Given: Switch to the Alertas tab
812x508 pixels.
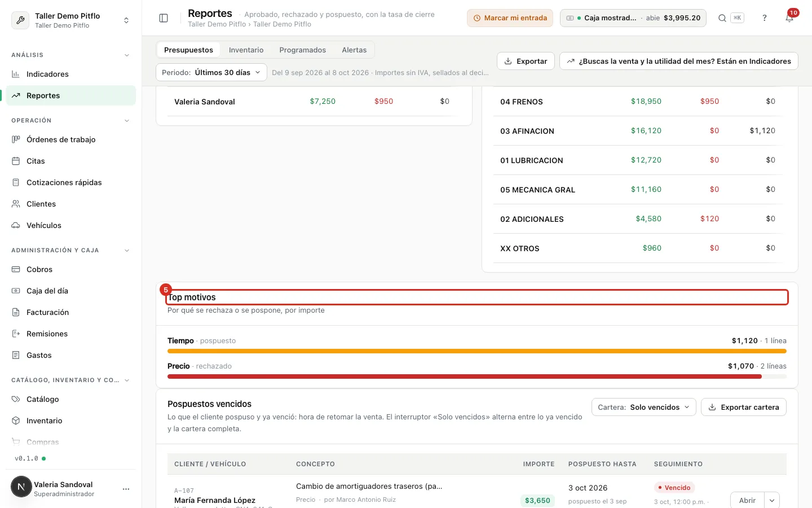Looking at the screenshot, I should pyautogui.click(x=354, y=50).
